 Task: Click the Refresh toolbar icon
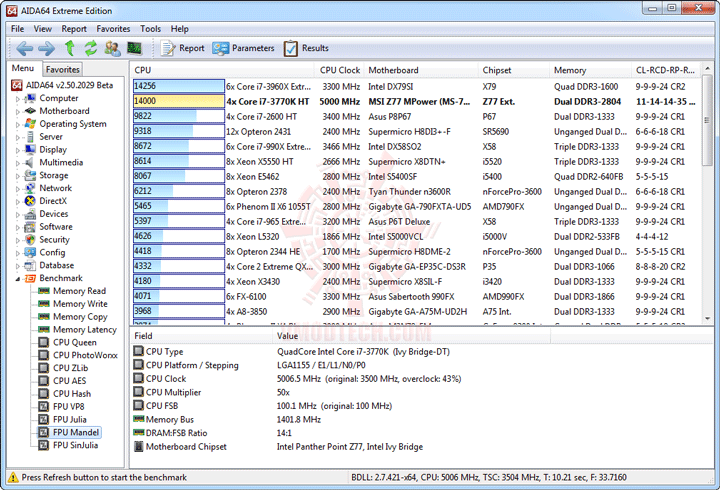[90, 48]
